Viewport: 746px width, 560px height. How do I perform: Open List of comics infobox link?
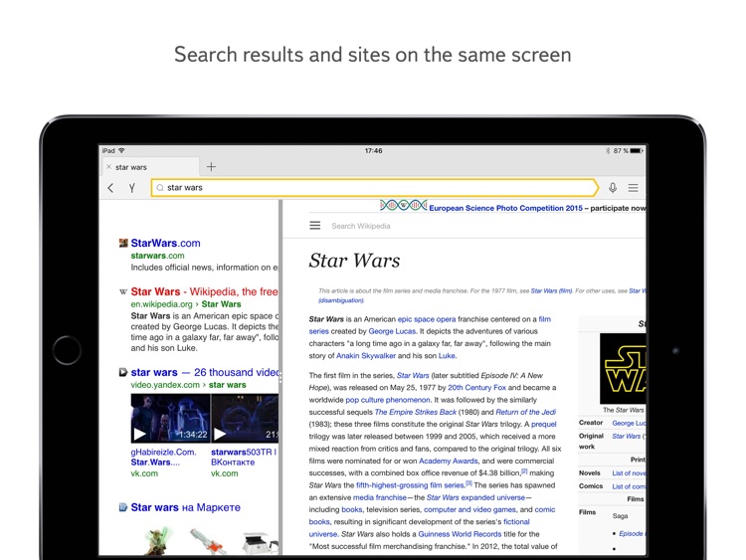(629, 486)
